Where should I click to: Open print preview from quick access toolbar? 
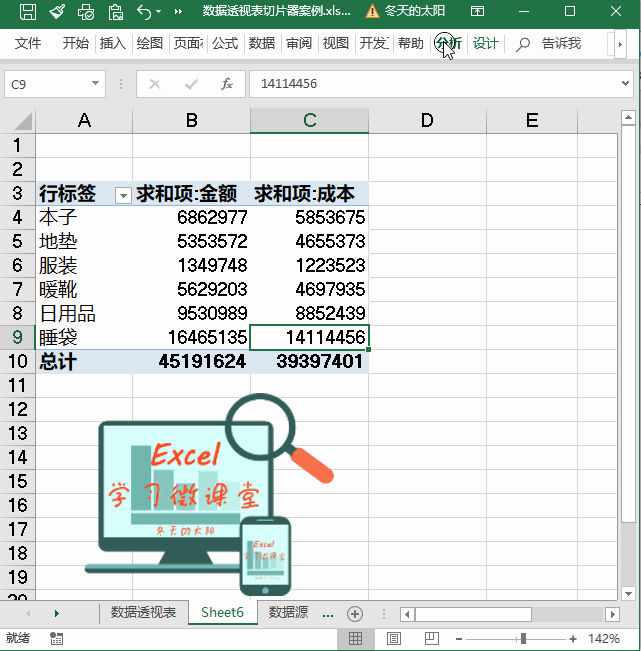click(86, 12)
